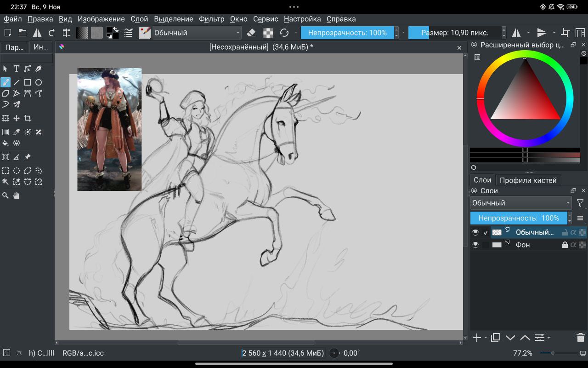Toggle the lock on the Фон layer
Screen dimensions: 588x368
(565, 245)
